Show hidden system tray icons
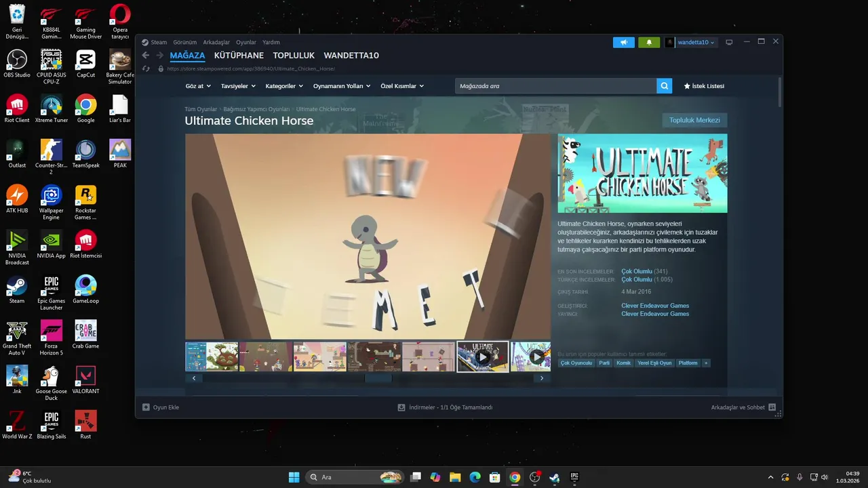Image resolution: width=868 pixels, height=488 pixels. pyautogui.click(x=770, y=477)
